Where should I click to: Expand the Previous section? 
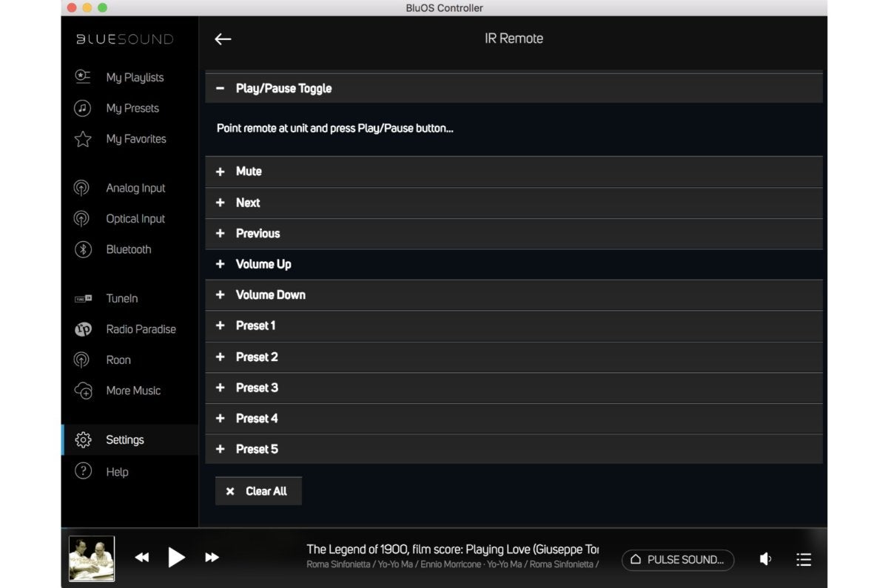click(x=514, y=233)
